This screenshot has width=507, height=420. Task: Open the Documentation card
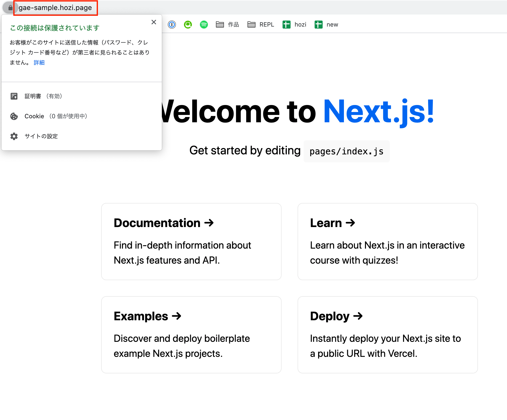[191, 241]
